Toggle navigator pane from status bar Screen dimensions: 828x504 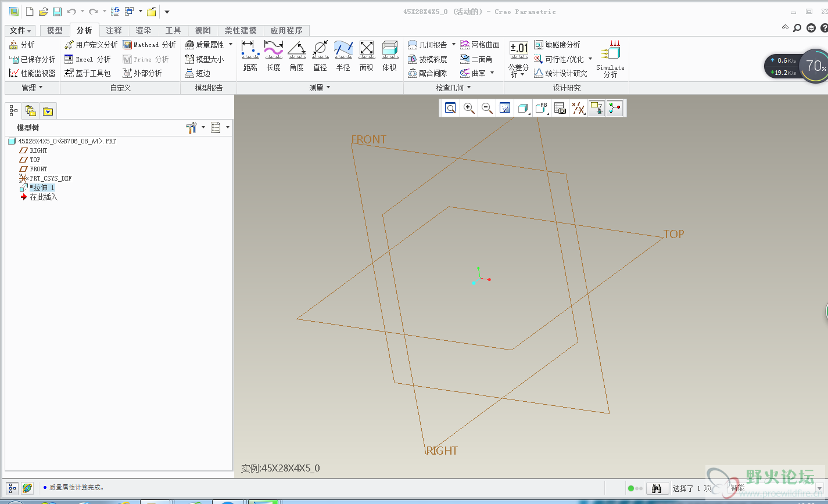[12, 488]
